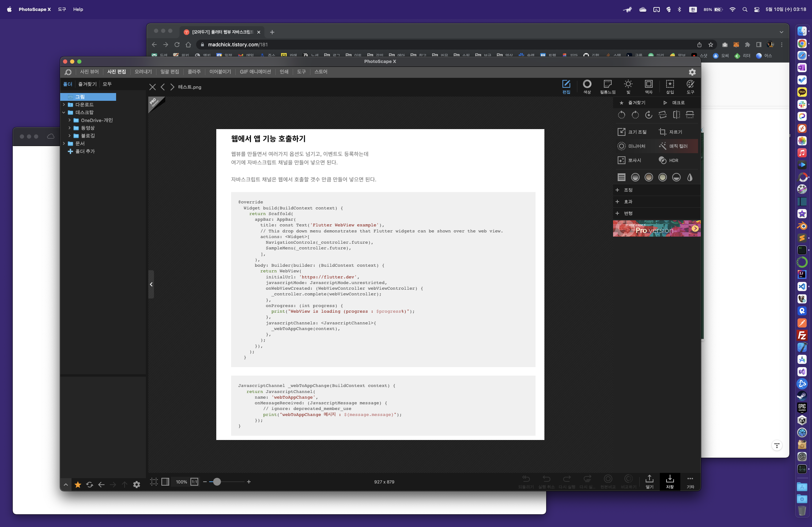Click 열기 (Open) button
This screenshot has width=812, height=527.
click(649, 482)
